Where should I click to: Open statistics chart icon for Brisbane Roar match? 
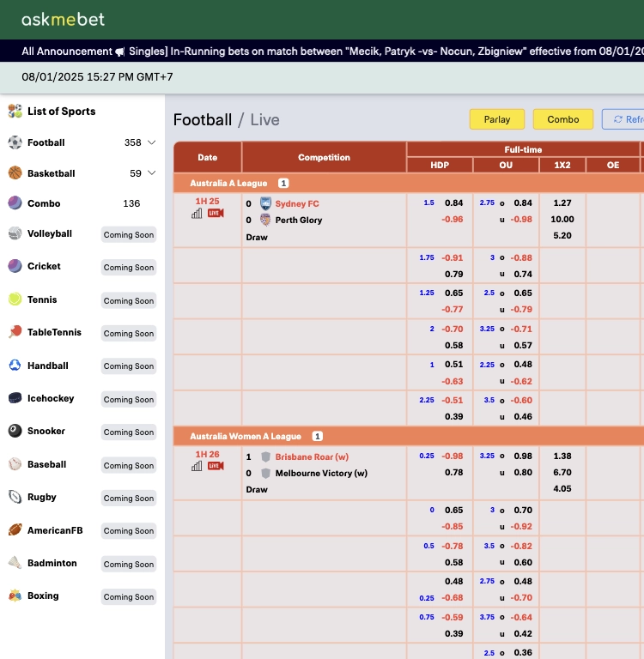[197, 466]
